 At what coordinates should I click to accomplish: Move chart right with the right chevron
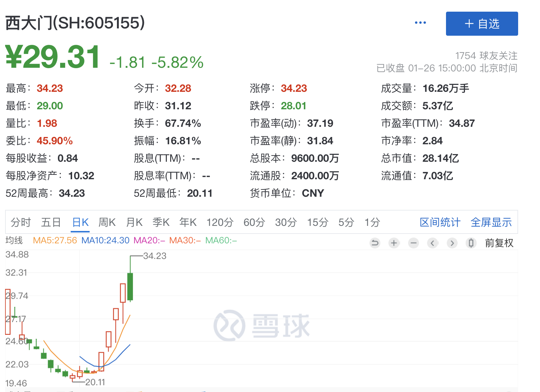tap(452, 243)
